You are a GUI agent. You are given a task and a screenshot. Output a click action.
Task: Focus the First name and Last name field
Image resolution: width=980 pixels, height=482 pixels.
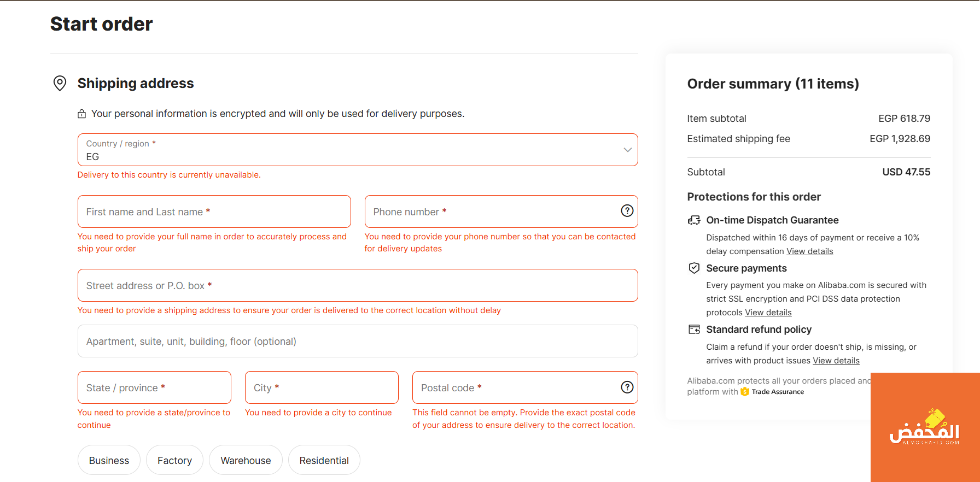214,211
